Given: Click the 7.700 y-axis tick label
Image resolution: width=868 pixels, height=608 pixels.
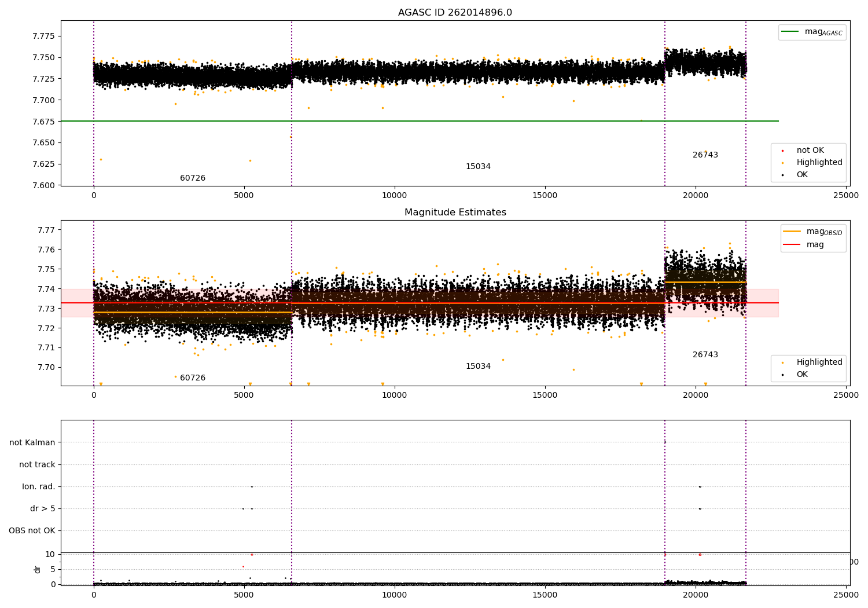Looking at the screenshot, I should 44,100.
